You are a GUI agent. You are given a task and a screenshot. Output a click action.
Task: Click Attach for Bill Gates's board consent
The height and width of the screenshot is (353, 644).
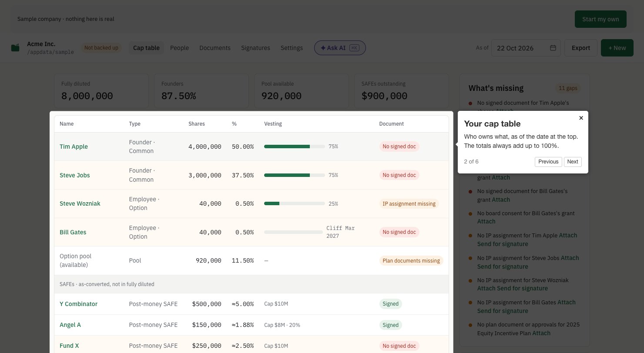486,221
